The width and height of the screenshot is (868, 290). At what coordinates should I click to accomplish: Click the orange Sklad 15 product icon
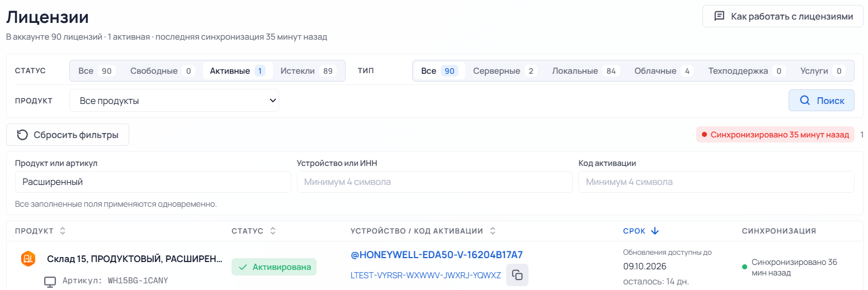point(28,259)
